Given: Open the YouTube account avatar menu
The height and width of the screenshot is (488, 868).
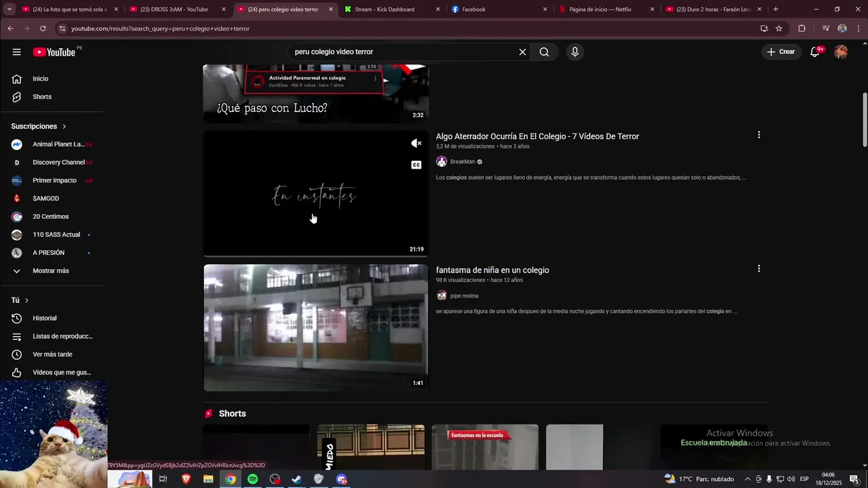Looking at the screenshot, I should (841, 52).
